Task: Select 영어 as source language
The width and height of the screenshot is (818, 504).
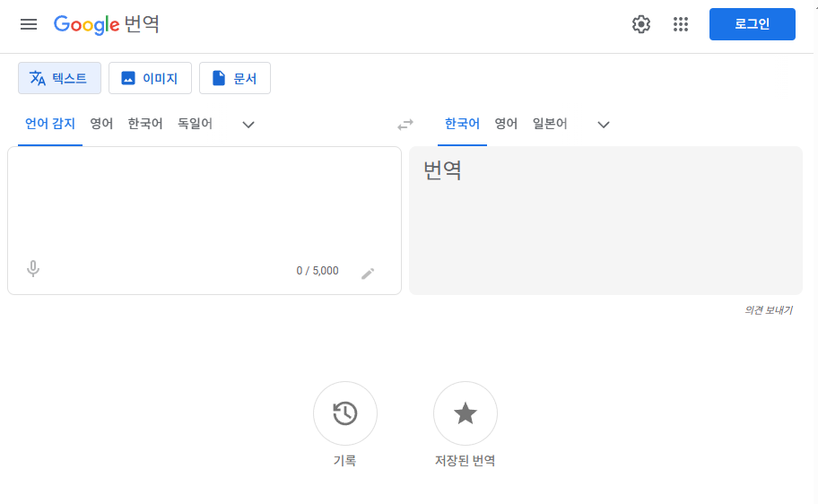Action: click(x=101, y=124)
